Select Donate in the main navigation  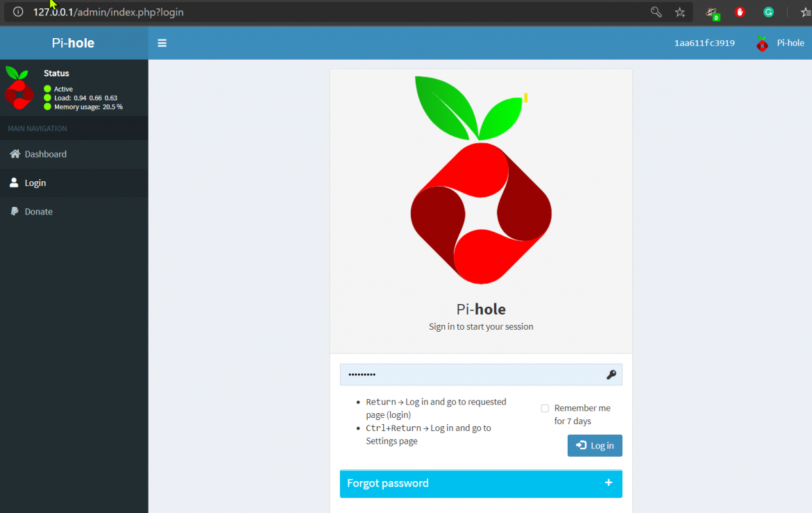37,211
